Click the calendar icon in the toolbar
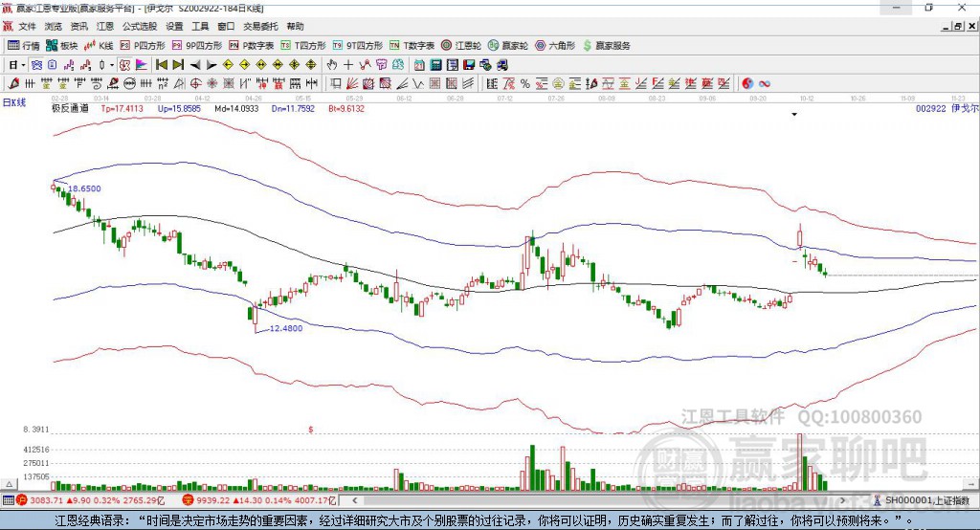980x530 pixels. click(419, 65)
